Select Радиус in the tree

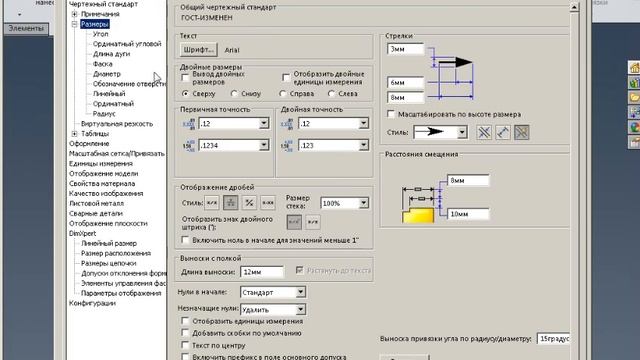click(x=104, y=113)
